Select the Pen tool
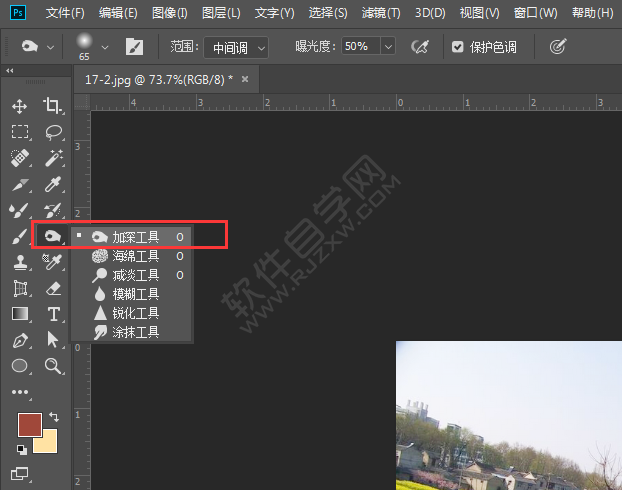The width and height of the screenshot is (622, 490). (x=20, y=340)
